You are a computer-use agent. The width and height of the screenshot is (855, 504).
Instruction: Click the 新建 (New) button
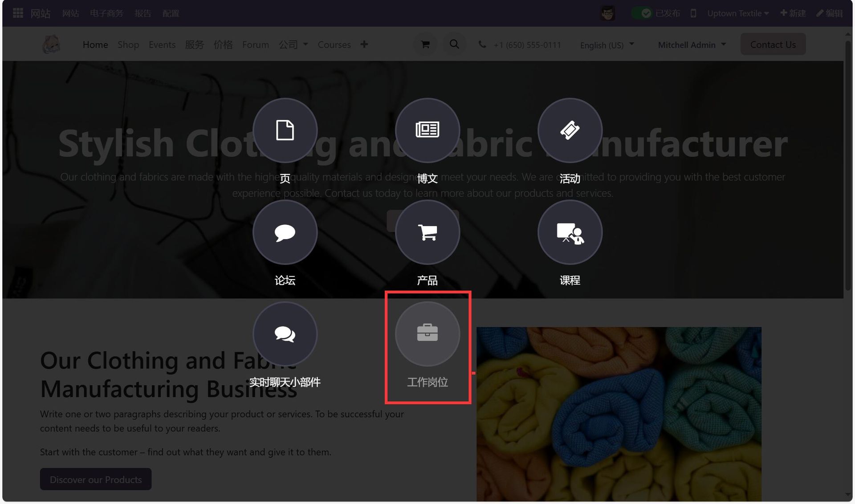click(x=793, y=13)
